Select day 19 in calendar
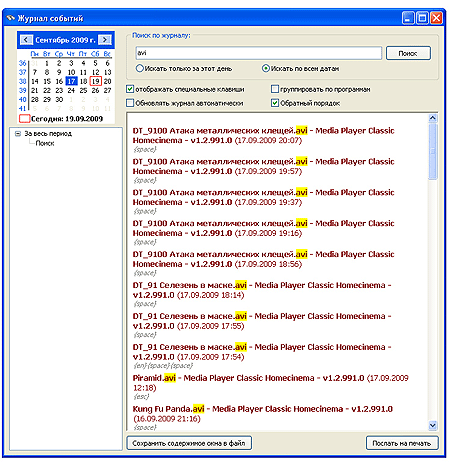The height and width of the screenshot is (468, 450). pos(96,81)
